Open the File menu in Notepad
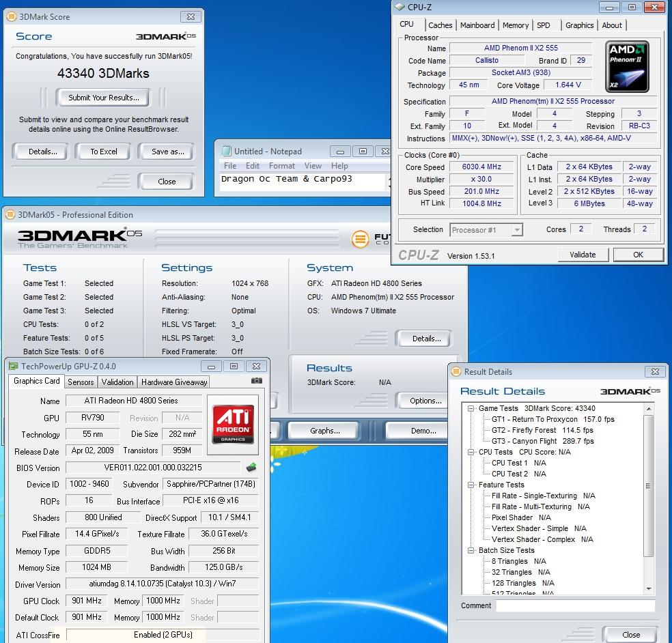Viewport: 672px width, 643px height. (x=230, y=166)
